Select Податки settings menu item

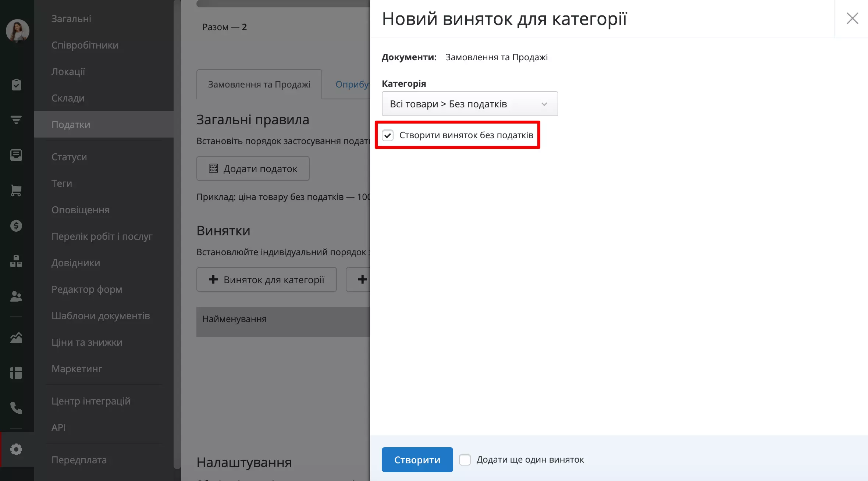point(104,124)
